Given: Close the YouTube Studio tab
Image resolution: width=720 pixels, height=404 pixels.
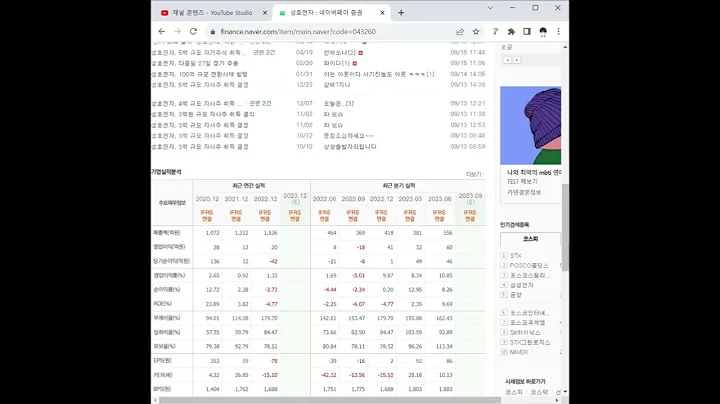Looking at the screenshot, I should 264,13.
